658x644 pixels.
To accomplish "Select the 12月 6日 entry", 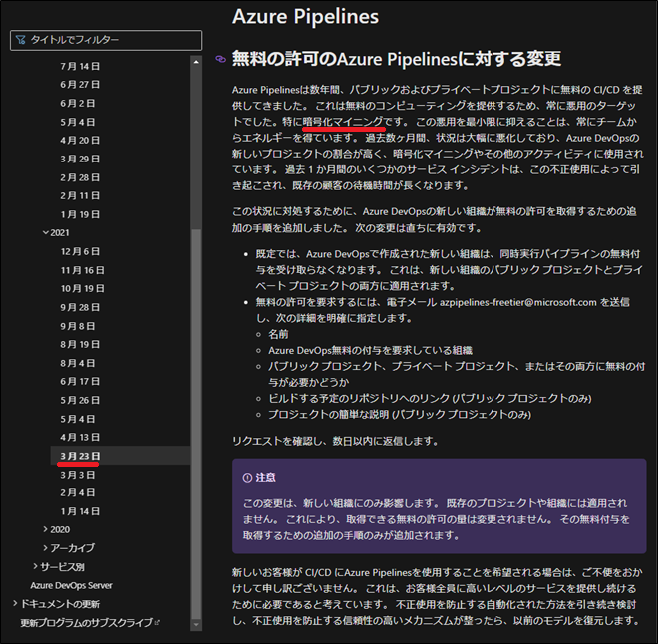I will [x=80, y=252].
